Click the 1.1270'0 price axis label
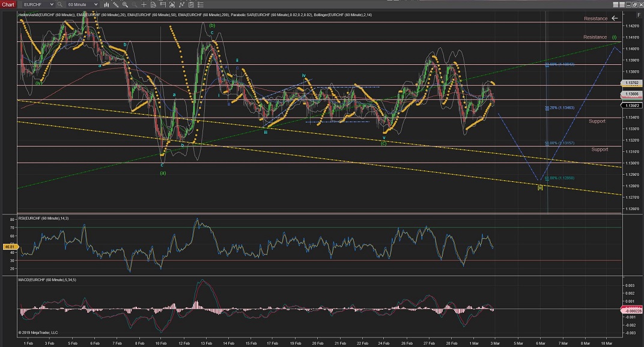Screen dimensions: 644x347 point(631,198)
